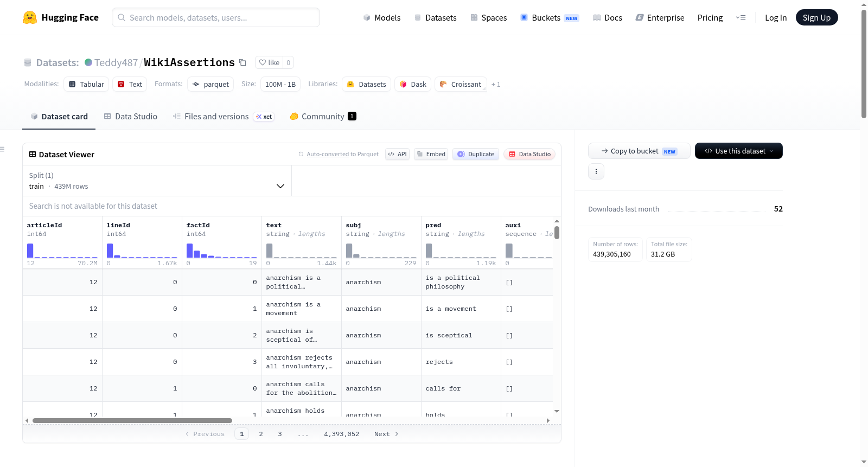This screenshot has width=868, height=467.
Task: Click Next page button
Action: pos(386,434)
